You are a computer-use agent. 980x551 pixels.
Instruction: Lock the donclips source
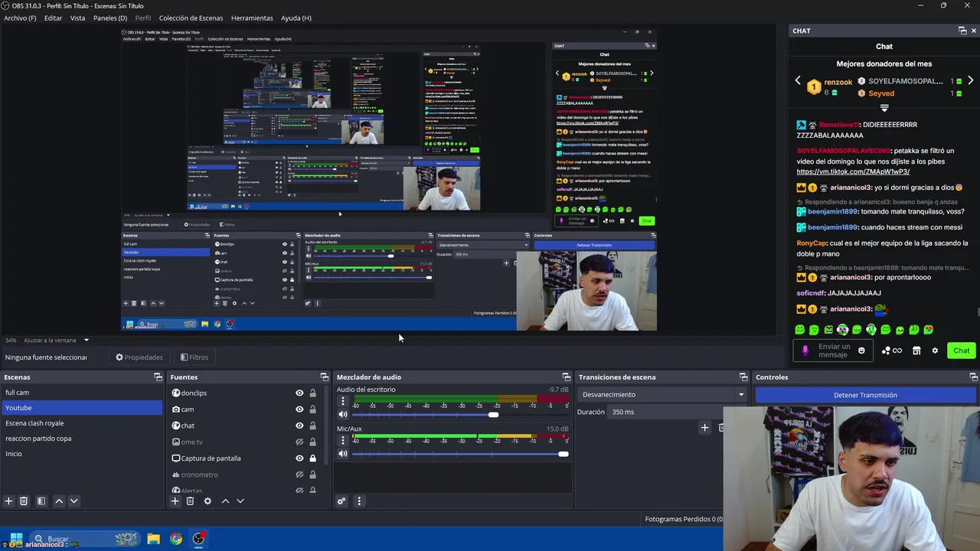[312, 393]
